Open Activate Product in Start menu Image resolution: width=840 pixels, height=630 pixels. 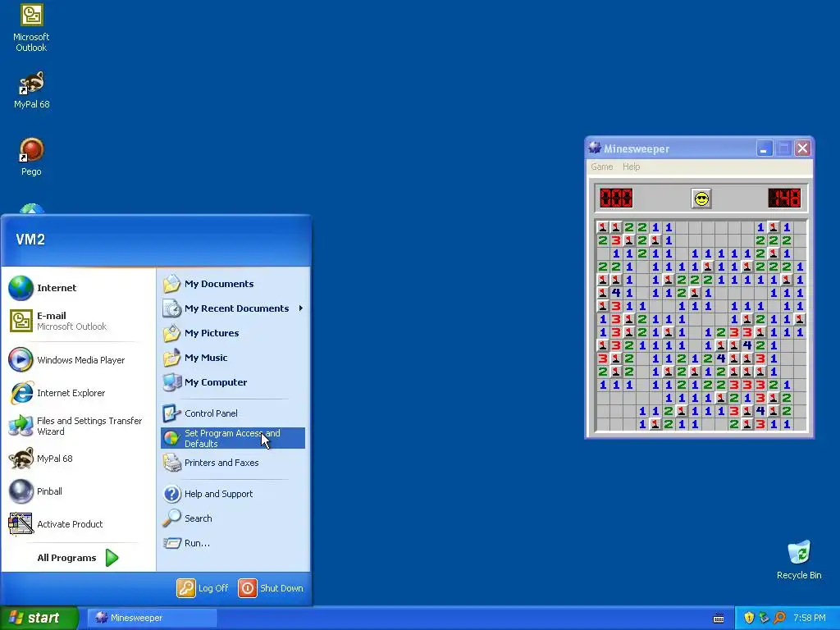coord(78,524)
